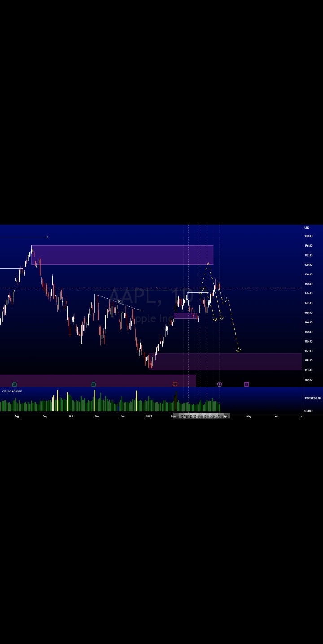Click the Jun label on time axis

pos(276,416)
